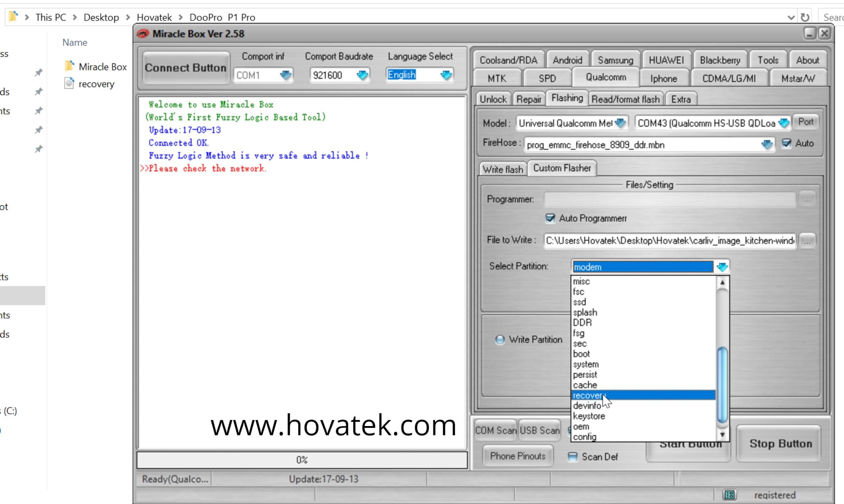The image size is (844, 504).
Task: Click the Explorer Name column header
Action: point(75,43)
